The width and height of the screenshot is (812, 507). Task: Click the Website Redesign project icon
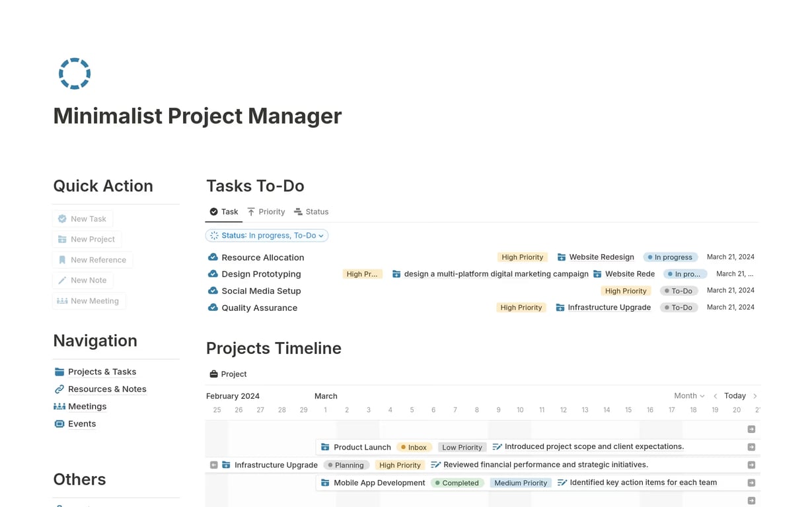(x=562, y=257)
